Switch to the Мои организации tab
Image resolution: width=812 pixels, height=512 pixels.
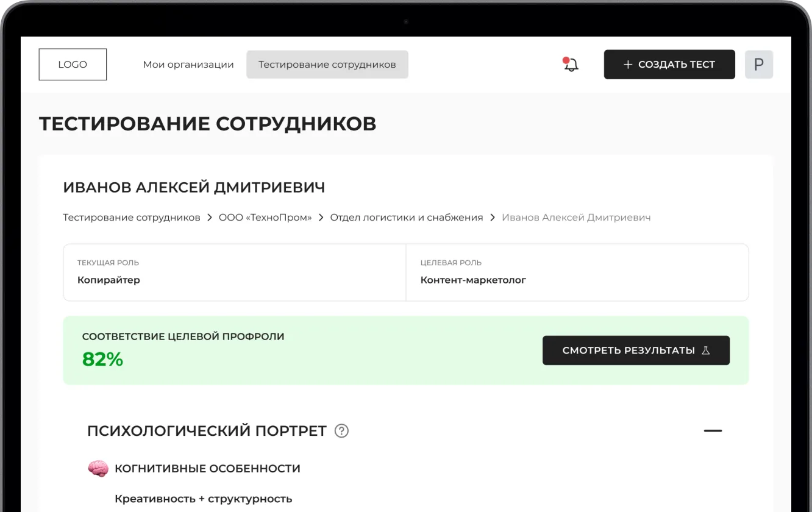[188, 65]
